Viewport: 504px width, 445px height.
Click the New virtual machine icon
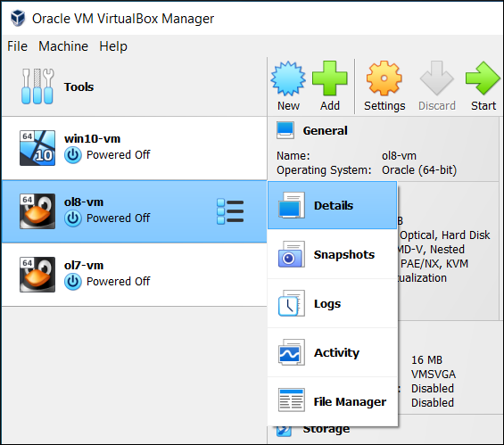[288, 78]
